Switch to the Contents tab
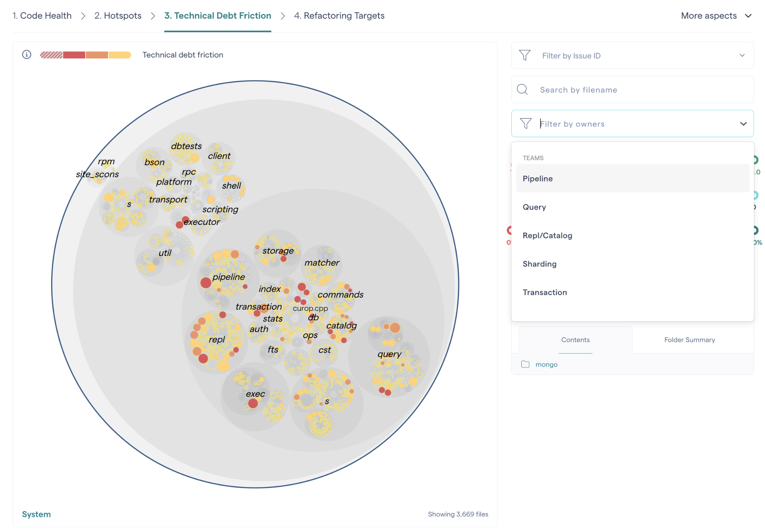Viewport: 765px width, 532px height. (575, 340)
